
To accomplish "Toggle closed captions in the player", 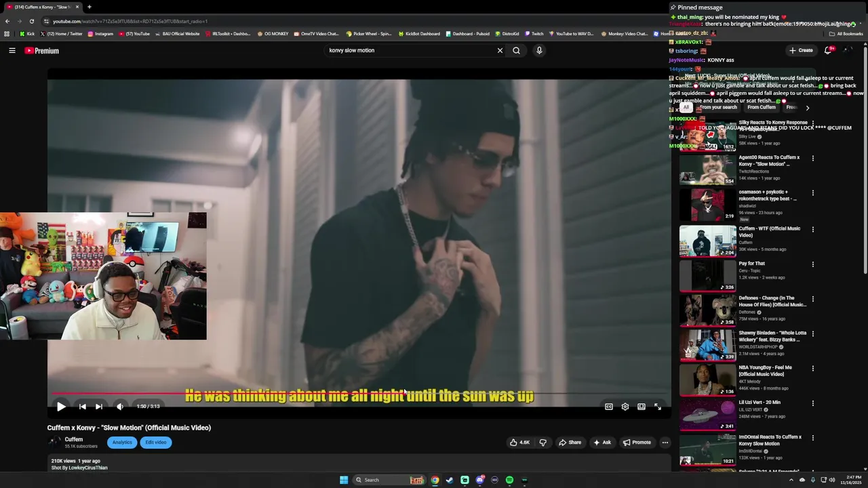I will click(609, 407).
